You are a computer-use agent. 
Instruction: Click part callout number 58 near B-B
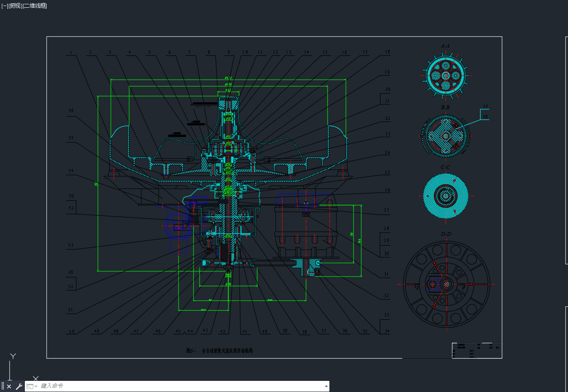coord(485,116)
